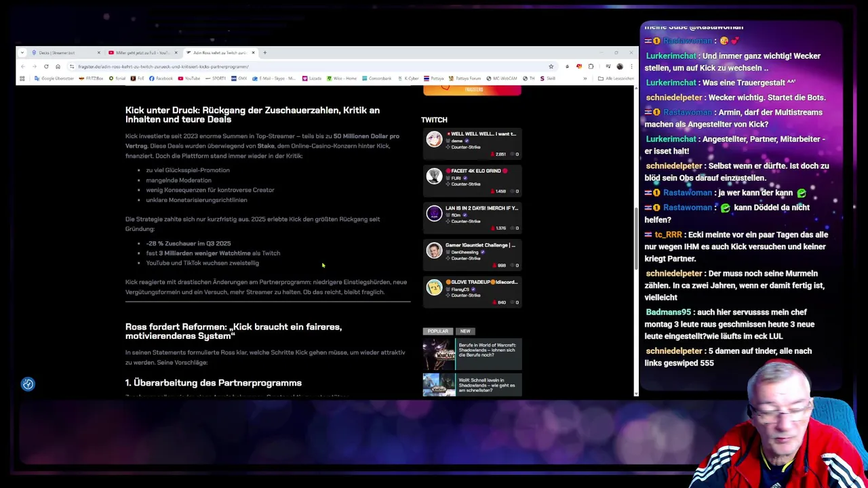
Task: Open the MC-WebCAM bookmark
Action: pyautogui.click(x=501, y=79)
